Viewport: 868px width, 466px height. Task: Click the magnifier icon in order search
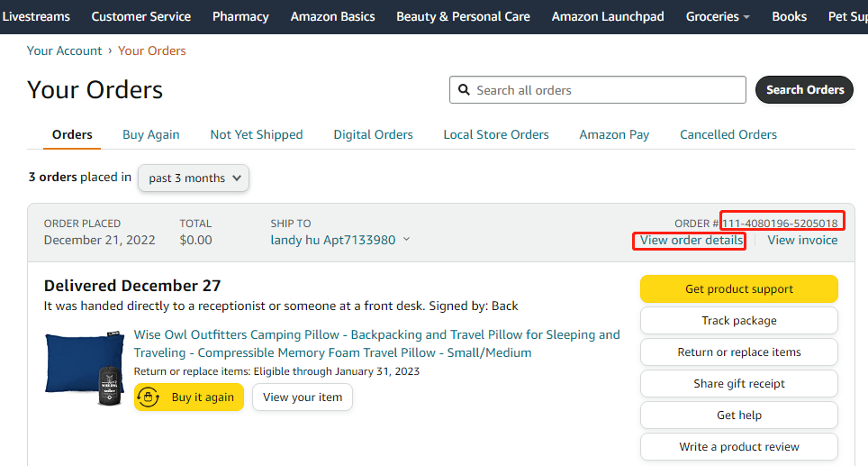coord(465,90)
